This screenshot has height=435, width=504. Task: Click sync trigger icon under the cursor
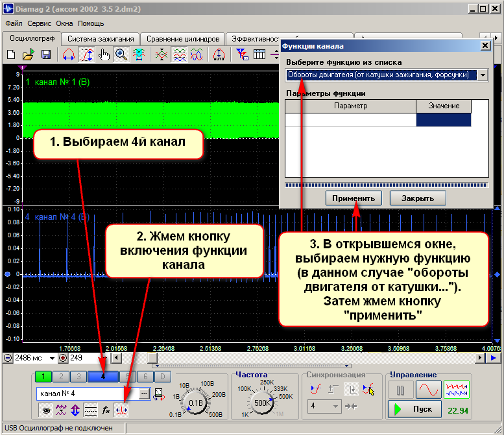click(x=368, y=390)
